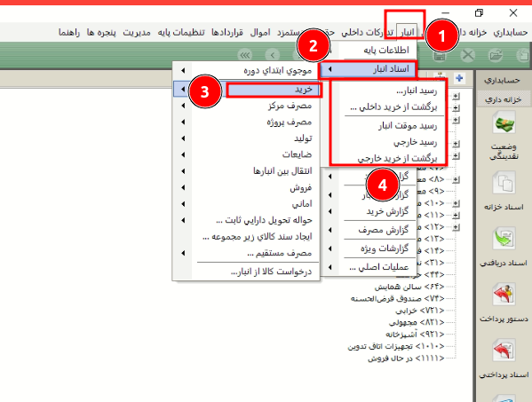Viewport: 532px width, 402px height.
Task: Click رسيد موقت انبار item
Action: click(x=389, y=126)
